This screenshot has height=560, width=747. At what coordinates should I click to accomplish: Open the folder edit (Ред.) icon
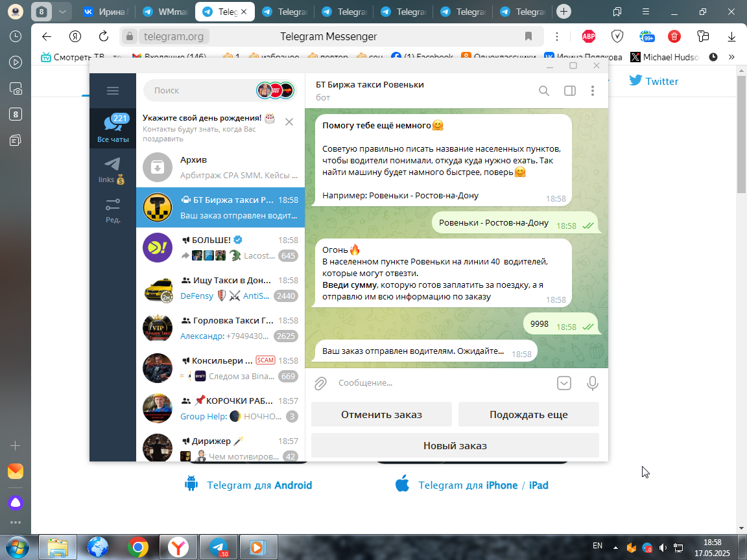(113, 211)
